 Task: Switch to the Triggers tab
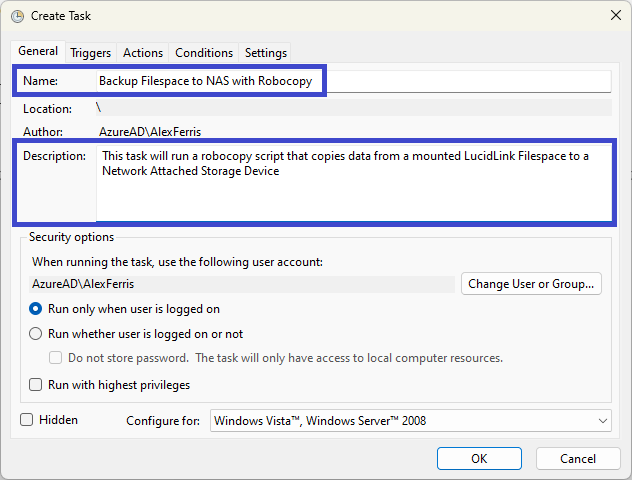pyautogui.click(x=91, y=53)
